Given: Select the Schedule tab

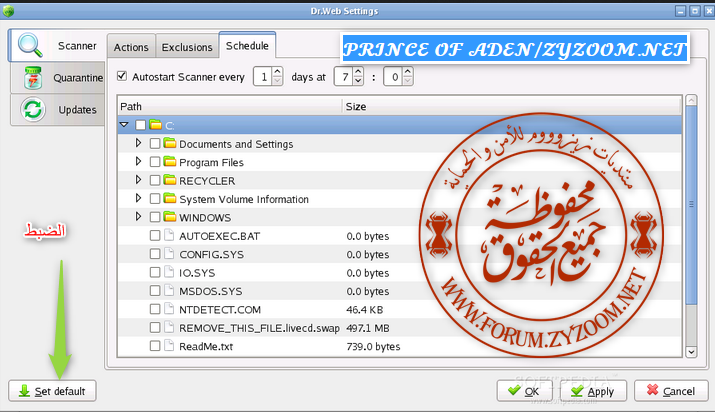Looking at the screenshot, I should pos(247,46).
